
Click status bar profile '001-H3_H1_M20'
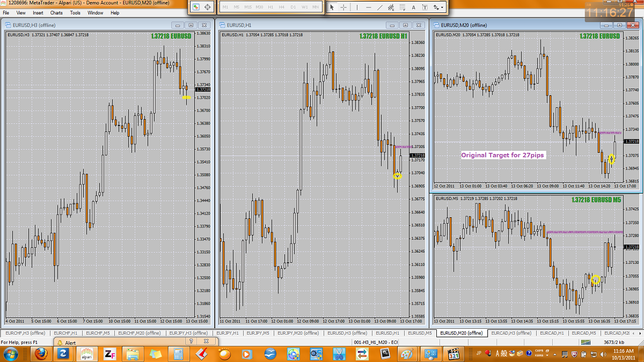(x=376, y=342)
